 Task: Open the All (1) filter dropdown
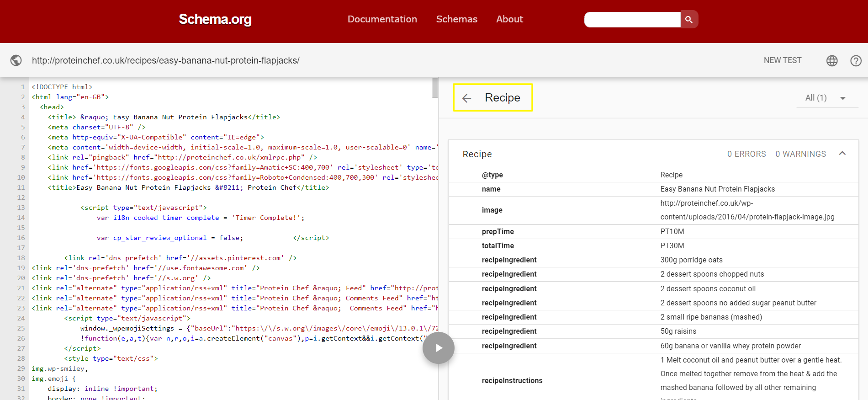click(x=827, y=98)
